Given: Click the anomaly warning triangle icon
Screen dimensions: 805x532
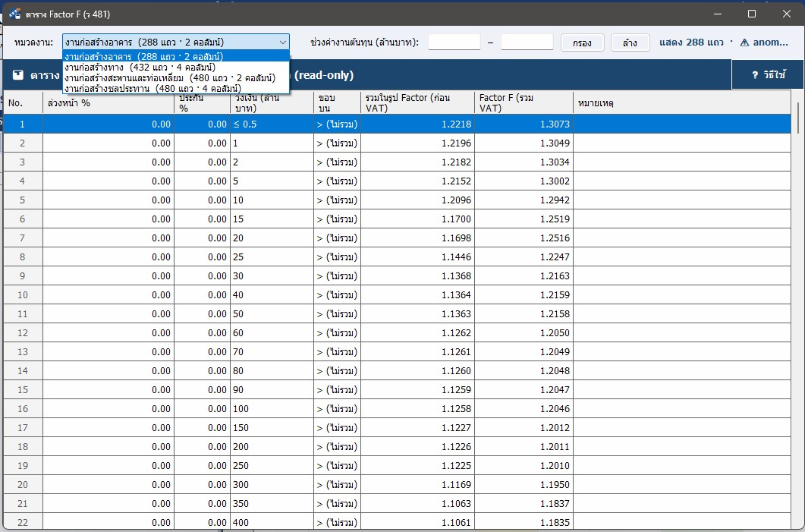Looking at the screenshot, I should [x=744, y=42].
